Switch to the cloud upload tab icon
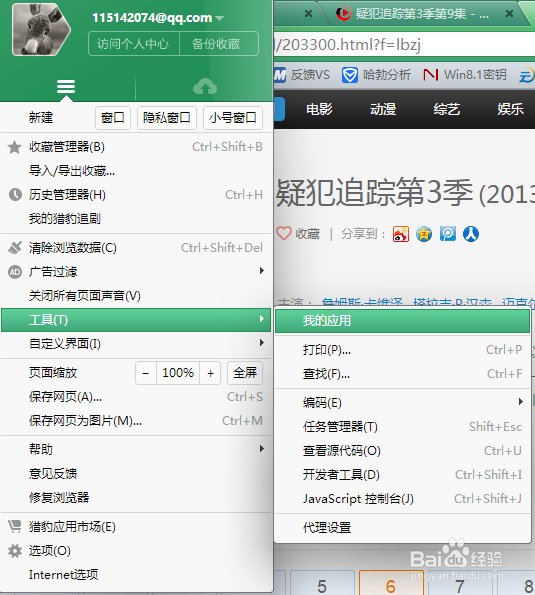Image resolution: width=535 pixels, height=595 pixels. (x=205, y=87)
